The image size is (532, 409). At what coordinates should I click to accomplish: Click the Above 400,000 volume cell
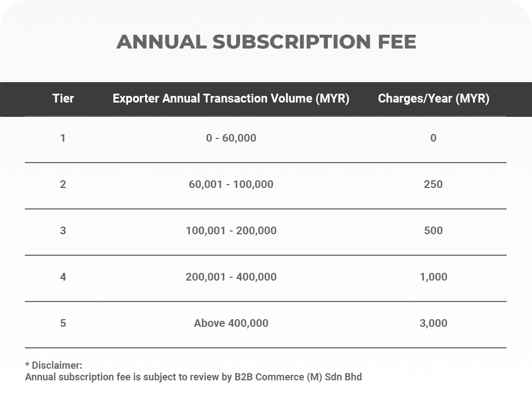pos(231,324)
